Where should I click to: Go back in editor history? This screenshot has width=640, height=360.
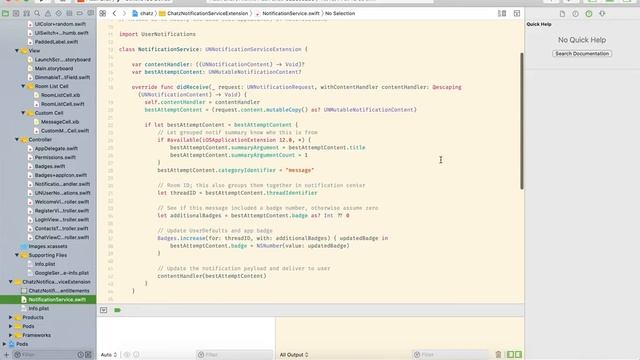tap(114, 13)
